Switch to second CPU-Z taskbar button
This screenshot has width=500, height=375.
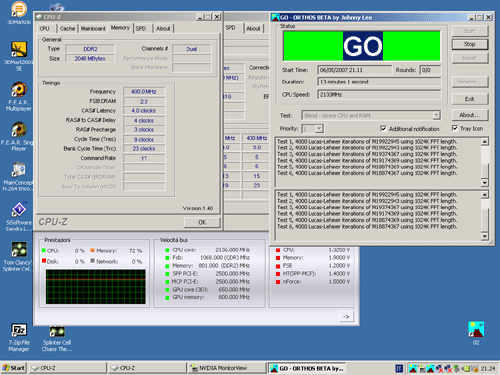pyautogui.click(x=147, y=368)
